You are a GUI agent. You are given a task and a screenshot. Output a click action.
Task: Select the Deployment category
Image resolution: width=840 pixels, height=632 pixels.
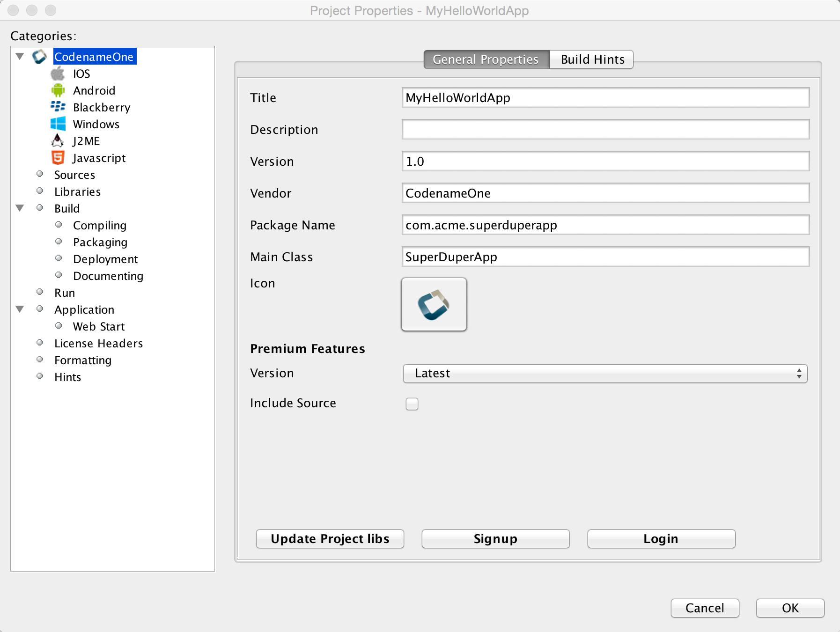point(105,259)
